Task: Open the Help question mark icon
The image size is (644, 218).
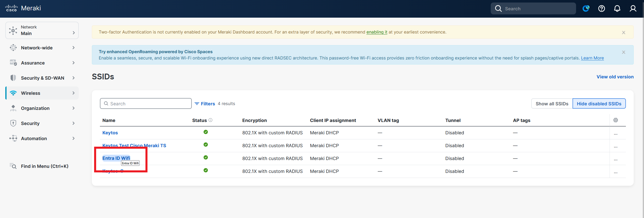Action: [x=601, y=9]
